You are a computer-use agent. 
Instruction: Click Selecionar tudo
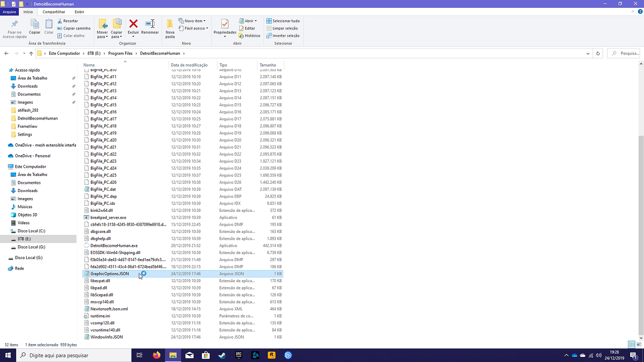283,21
